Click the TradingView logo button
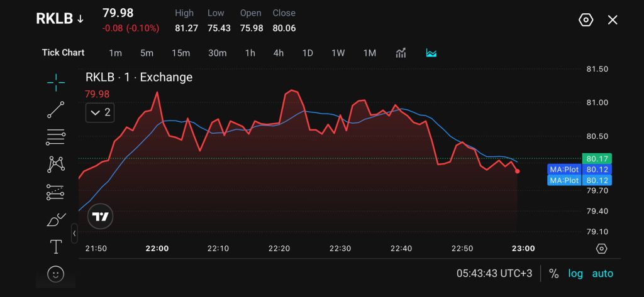Viewport: 644px width, 297px height. pos(100,216)
